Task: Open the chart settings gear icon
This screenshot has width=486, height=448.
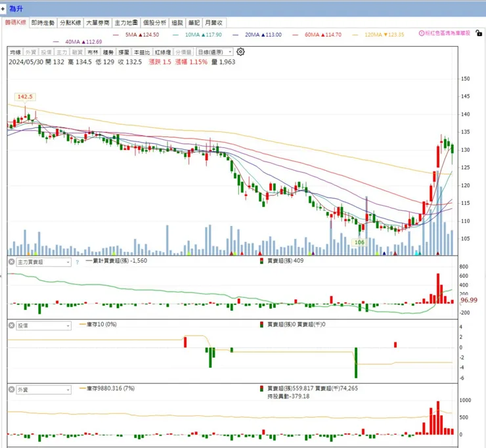Action: (x=240, y=52)
